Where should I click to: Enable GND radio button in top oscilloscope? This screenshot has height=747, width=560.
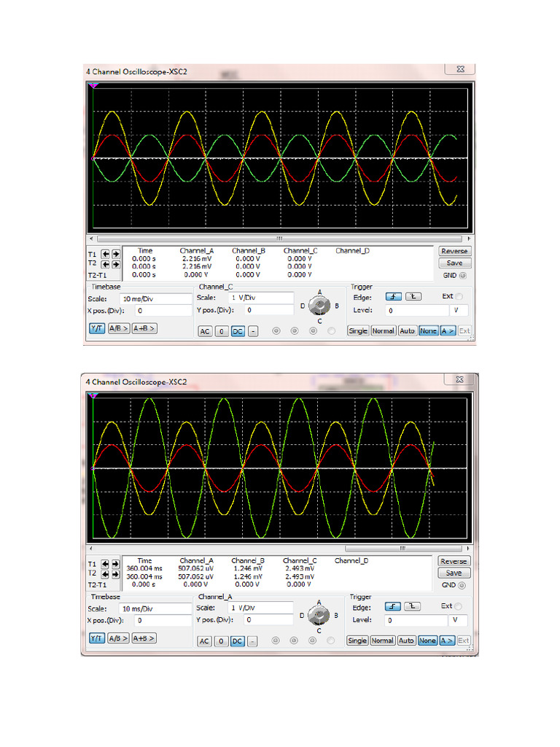pyautogui.click(x=464, y=276)
